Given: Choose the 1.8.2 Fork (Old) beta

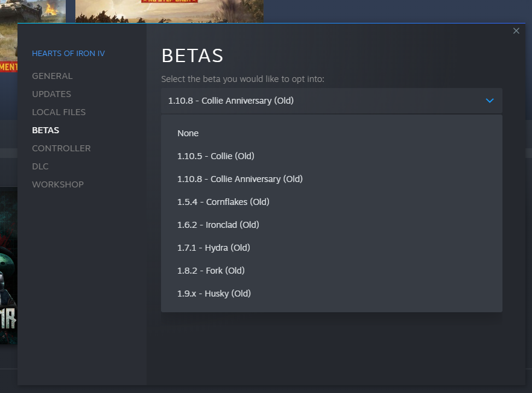Looking at the screenshot, I should 211,270.
